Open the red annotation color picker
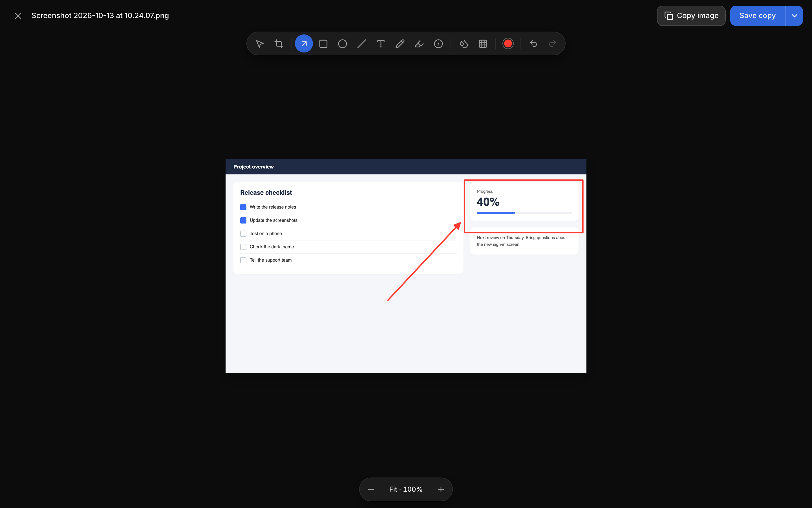 pyautogui.click(x=508, y=44)
